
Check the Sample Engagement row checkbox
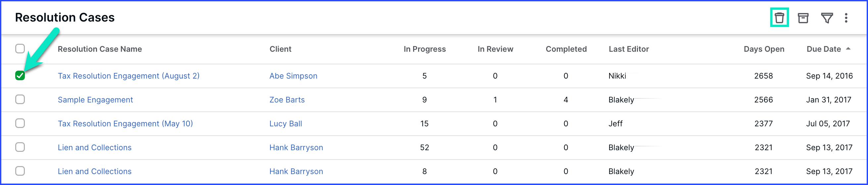(x=20, y=99)
